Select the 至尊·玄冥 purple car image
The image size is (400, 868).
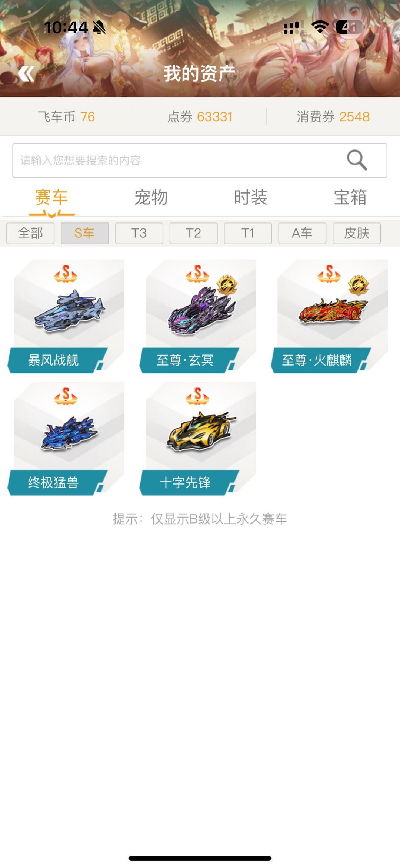(x=201, y=311)
